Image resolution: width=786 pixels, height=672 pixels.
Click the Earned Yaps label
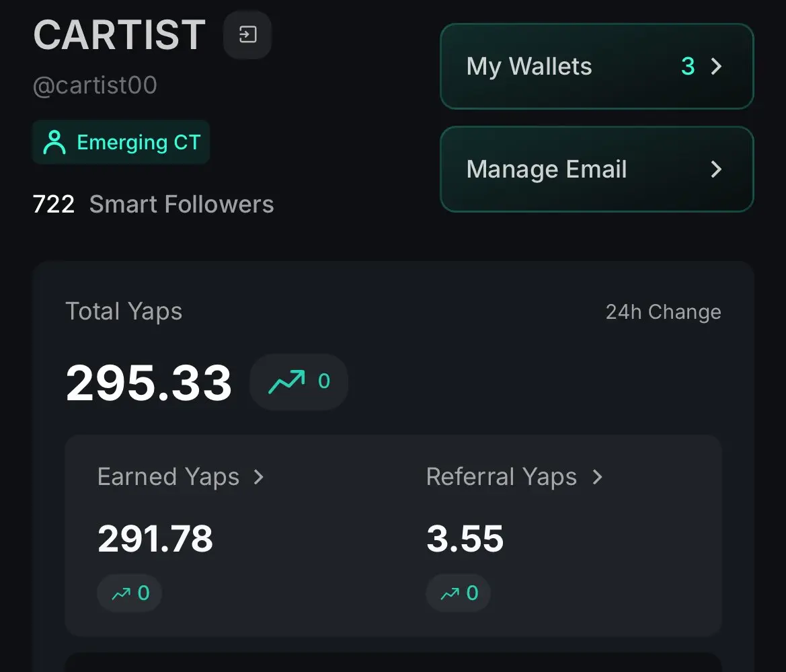click(x=168, y=477)
